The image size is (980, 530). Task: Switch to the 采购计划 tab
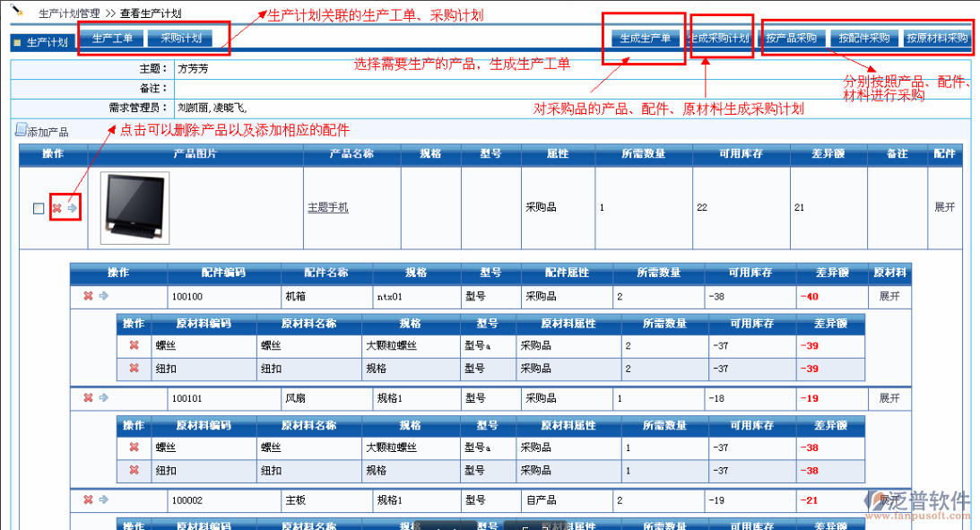[x=180, y=39]
